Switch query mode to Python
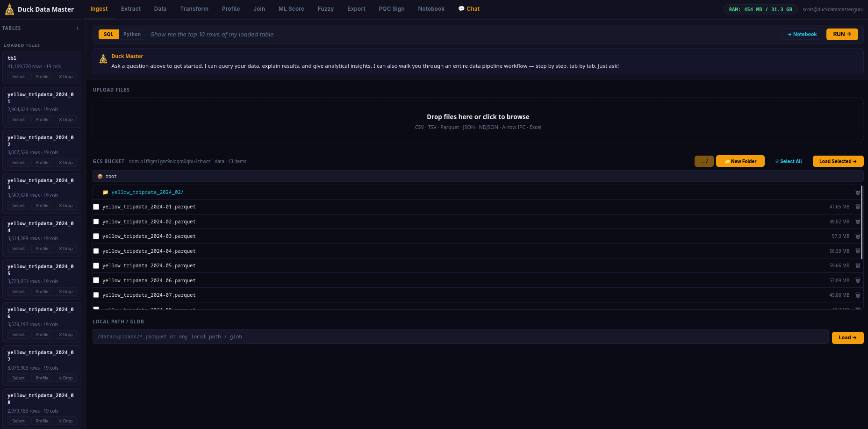 tap(132, 34)
